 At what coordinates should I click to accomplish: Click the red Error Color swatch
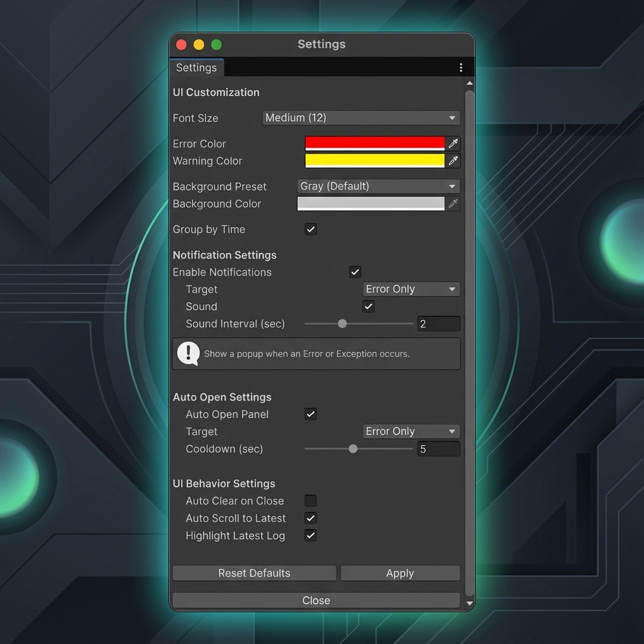[375, 143]
